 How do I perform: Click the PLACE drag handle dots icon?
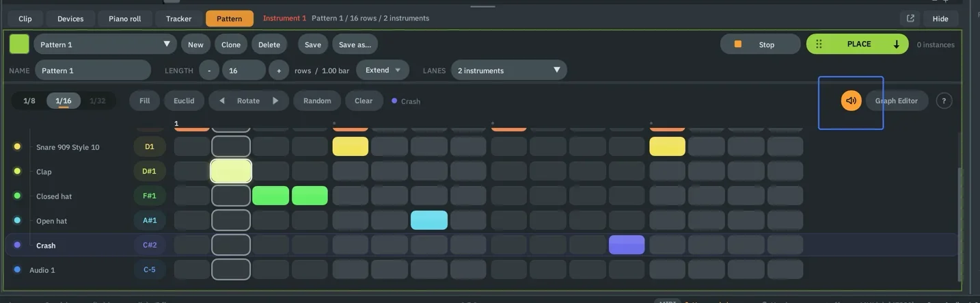pyautogui.click(x=819, y=44)
